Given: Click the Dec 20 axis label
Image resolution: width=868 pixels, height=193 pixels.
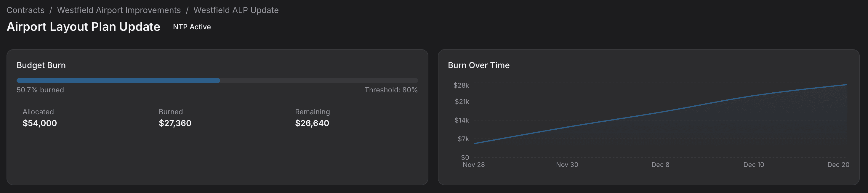Looking at the screenshot, I should click(839, 164).
